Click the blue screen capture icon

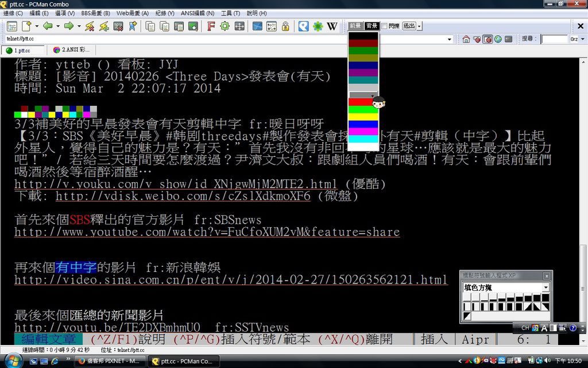click(257, 26)
